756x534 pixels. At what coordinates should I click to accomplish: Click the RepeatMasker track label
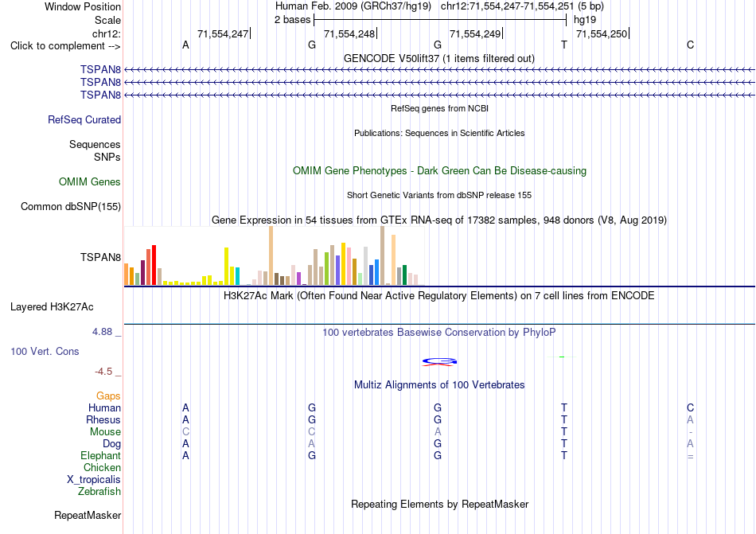point(88,515)
